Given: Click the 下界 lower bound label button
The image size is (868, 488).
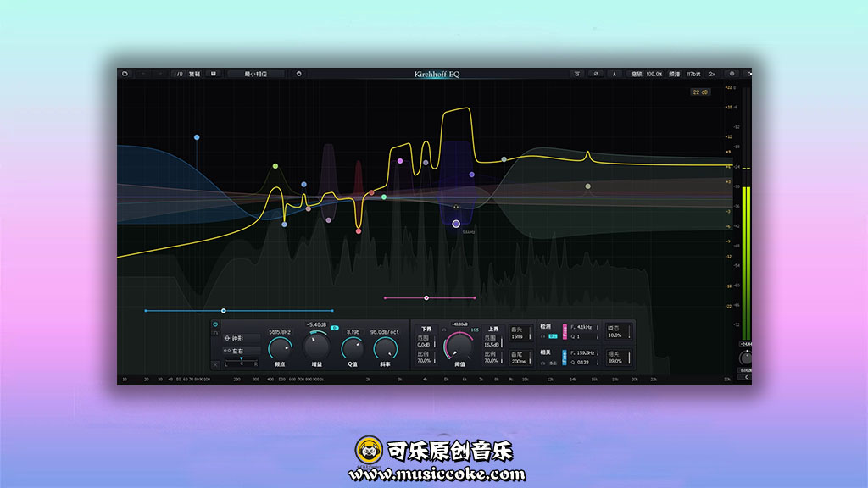Looking at the screenshot, I should [x=426, y=330].
